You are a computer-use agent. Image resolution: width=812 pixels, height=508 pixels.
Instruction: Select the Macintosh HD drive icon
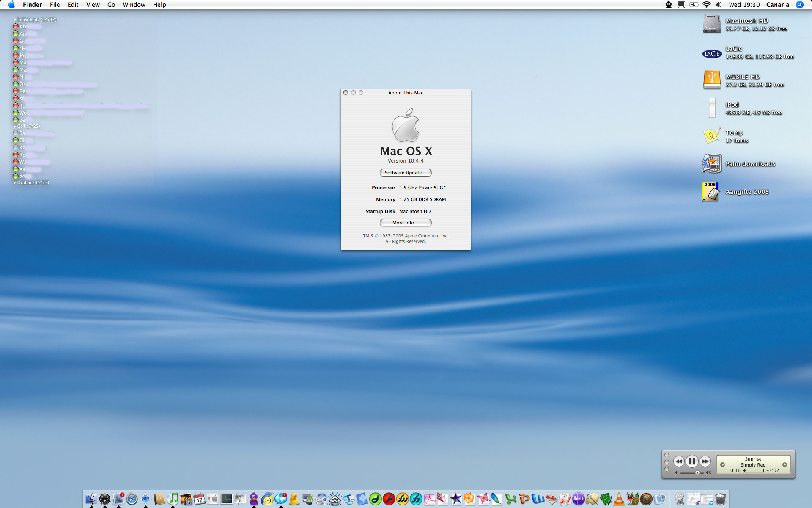click(x=712, y=24)
